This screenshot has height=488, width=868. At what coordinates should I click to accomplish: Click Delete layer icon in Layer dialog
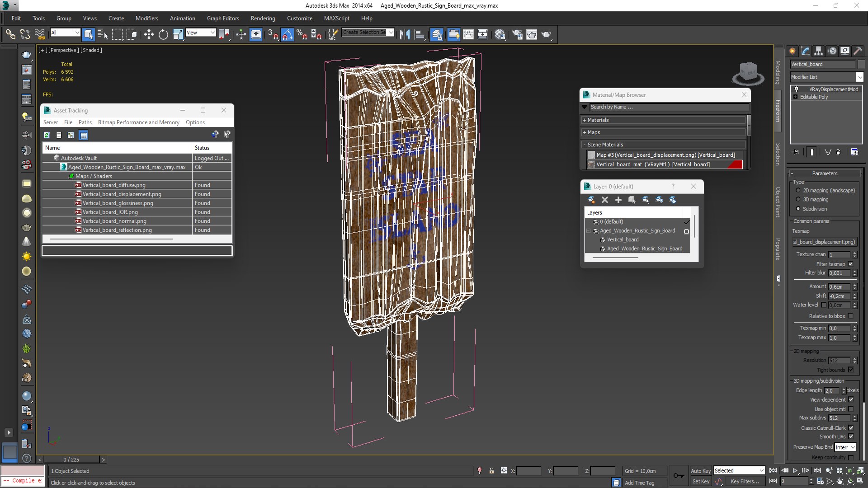(x=605, y=200)
